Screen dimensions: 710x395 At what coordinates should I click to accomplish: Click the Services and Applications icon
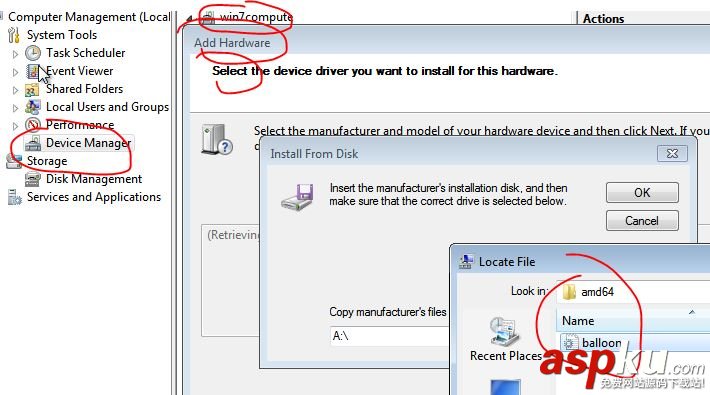pos(14,197)
